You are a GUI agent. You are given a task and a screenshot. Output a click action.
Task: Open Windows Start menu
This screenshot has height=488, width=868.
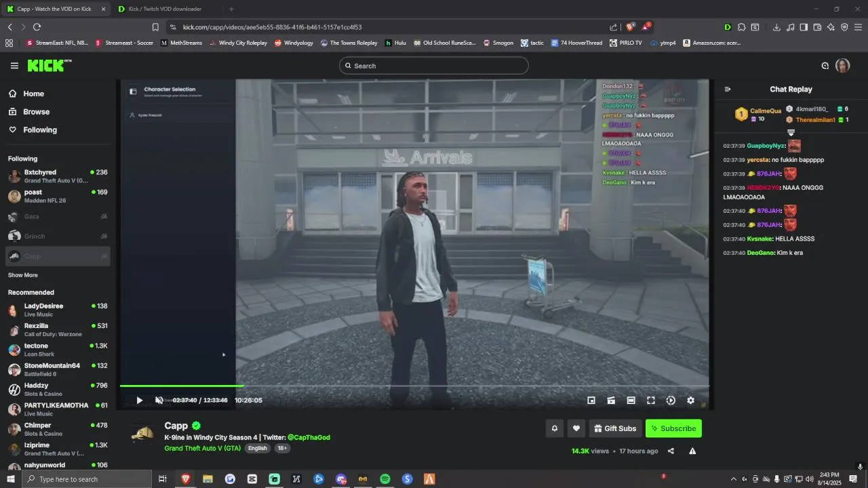10,479
